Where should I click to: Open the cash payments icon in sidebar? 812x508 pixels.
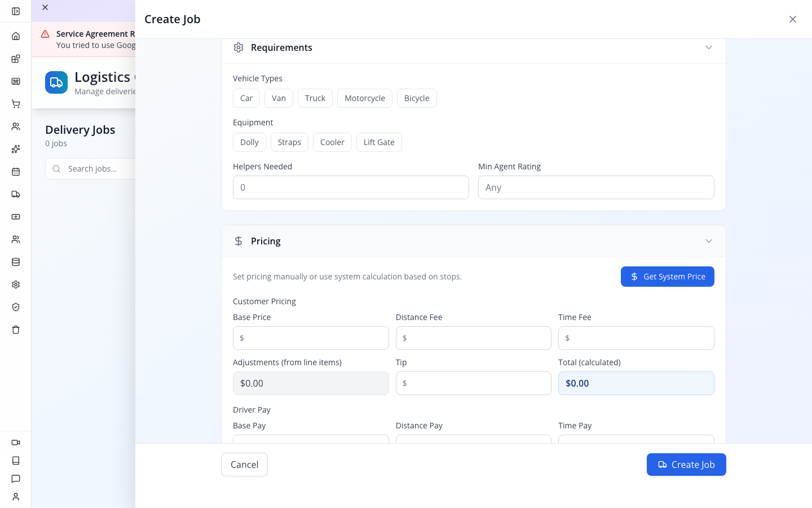(x=16, y=217)
